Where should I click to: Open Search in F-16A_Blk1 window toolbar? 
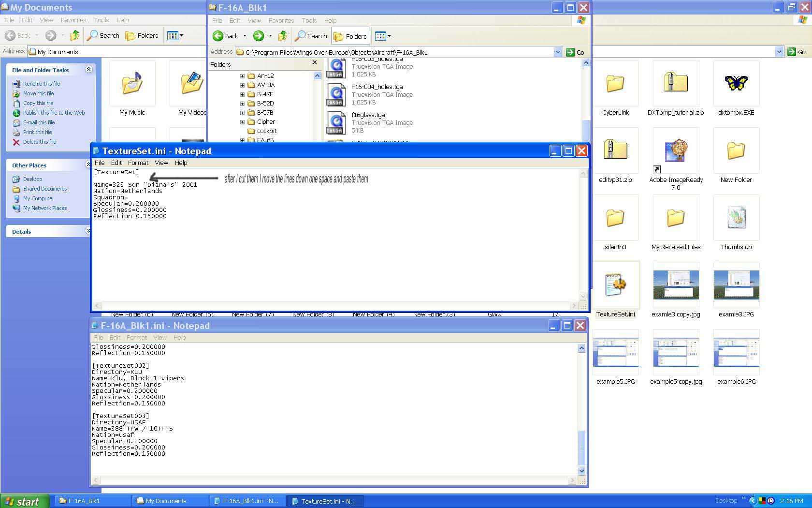click(311, 36)
